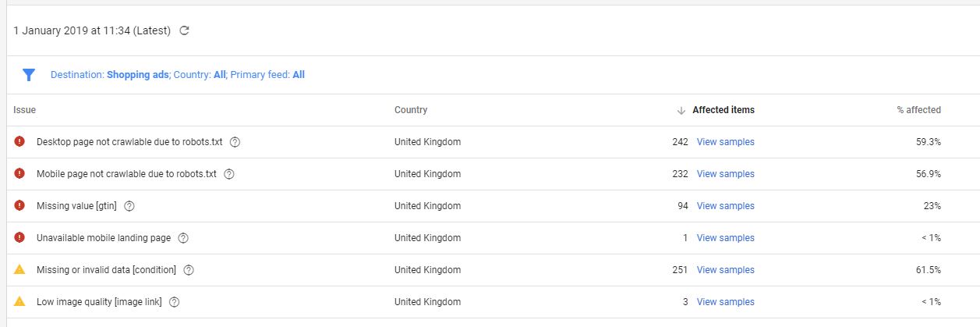Image resolution: width=980 pixels, height=327 pixels.
Task: Change the Country: All filter
Action: coord(200,75)
